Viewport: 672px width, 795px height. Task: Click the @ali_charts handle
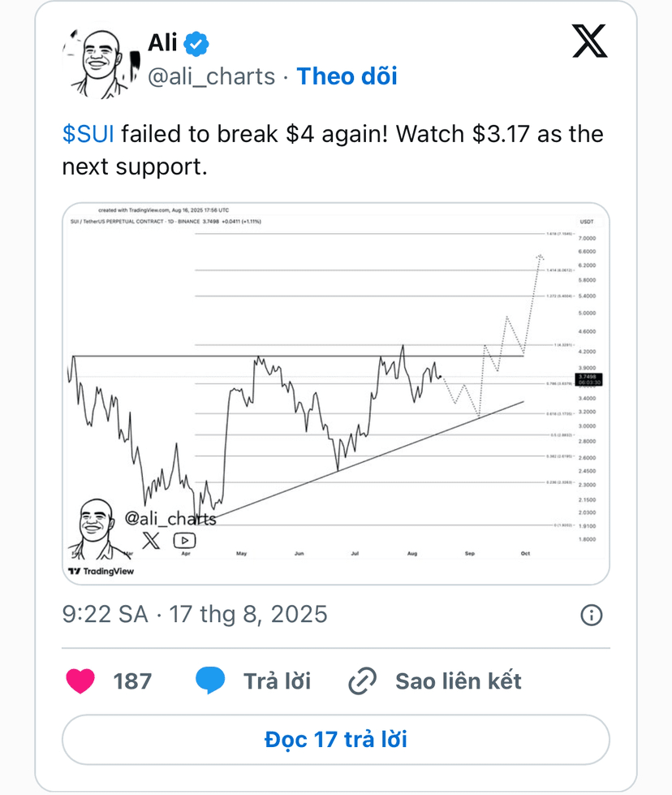[x=211, y=77]
